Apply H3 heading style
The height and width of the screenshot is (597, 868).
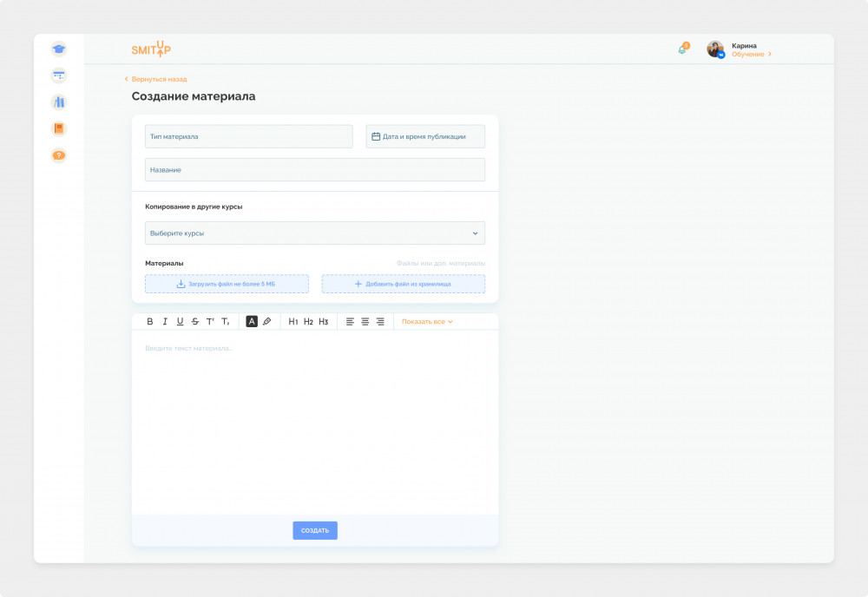click(x=324, y=321)
